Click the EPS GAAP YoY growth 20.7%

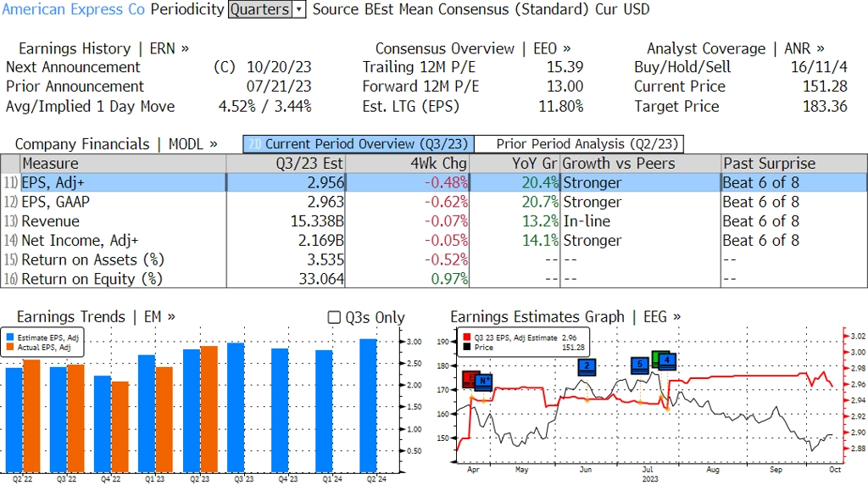pyautogui.click(x=540, y=202)
